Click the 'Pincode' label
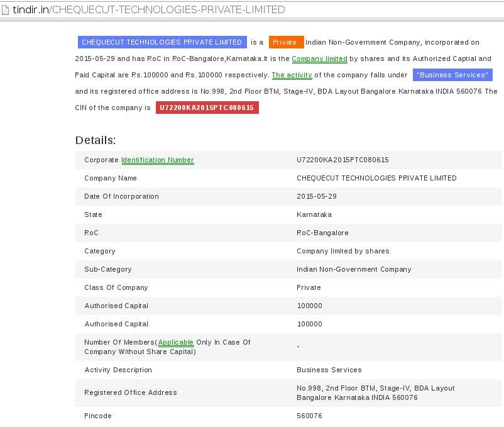 pos(97,416)
